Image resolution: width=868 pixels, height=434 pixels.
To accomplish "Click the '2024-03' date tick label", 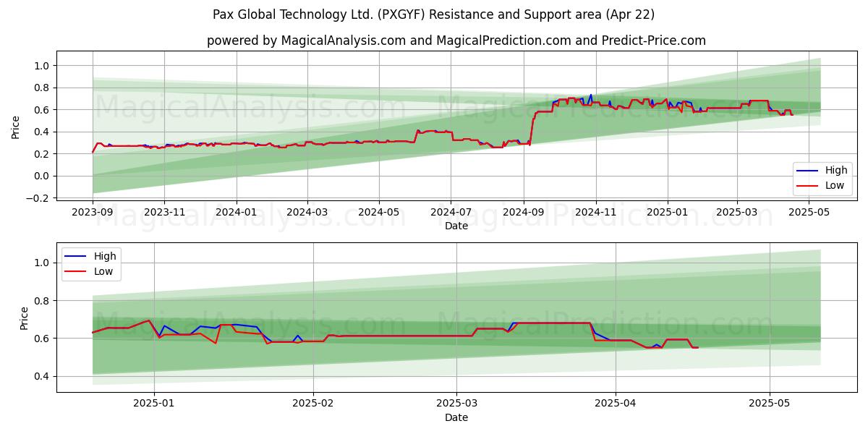I will point(307,213).
